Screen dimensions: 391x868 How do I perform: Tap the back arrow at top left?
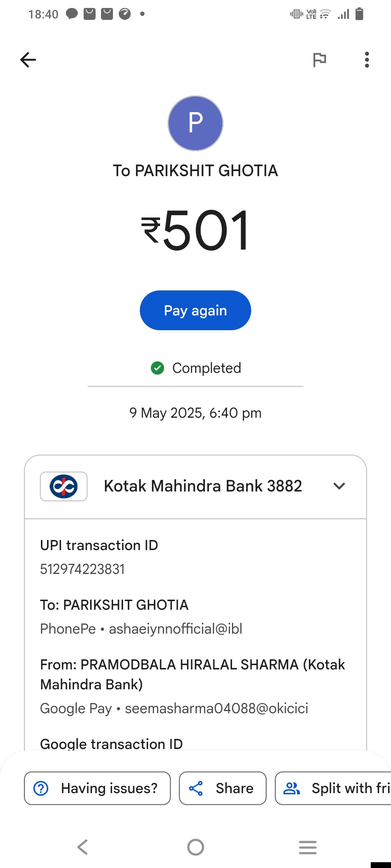pos(28,60)
